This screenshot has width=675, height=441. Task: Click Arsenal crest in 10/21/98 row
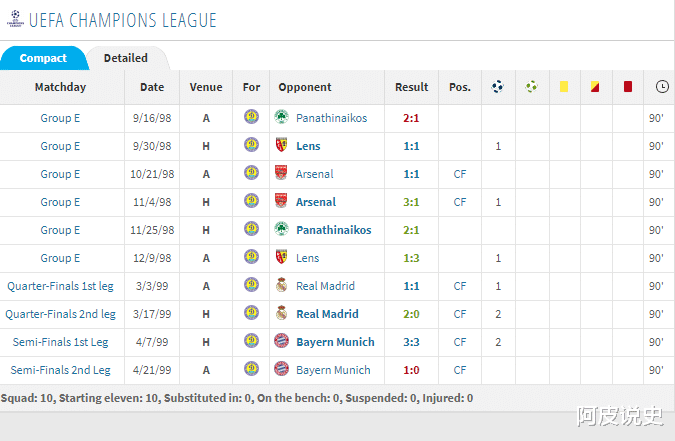(x=281, y=174)
